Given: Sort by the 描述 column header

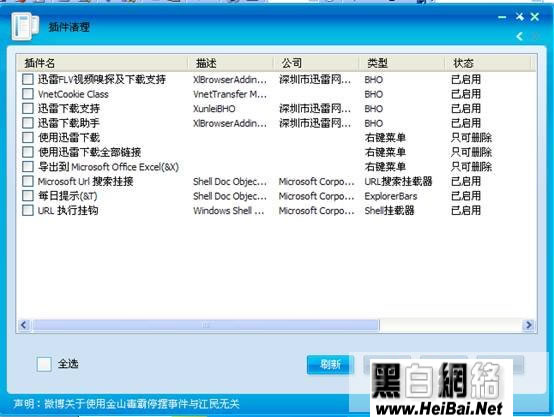Looking at the screenshot, I should click(230, 63).
